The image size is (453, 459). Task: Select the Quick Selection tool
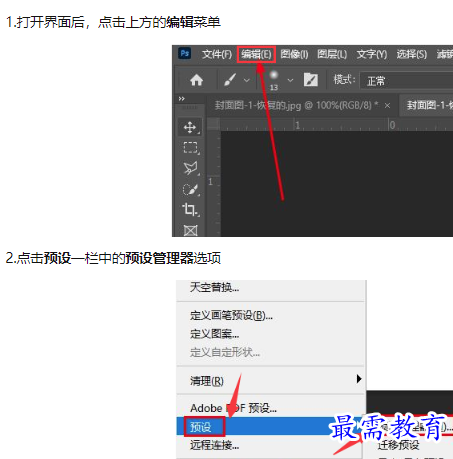pos(190,189)
